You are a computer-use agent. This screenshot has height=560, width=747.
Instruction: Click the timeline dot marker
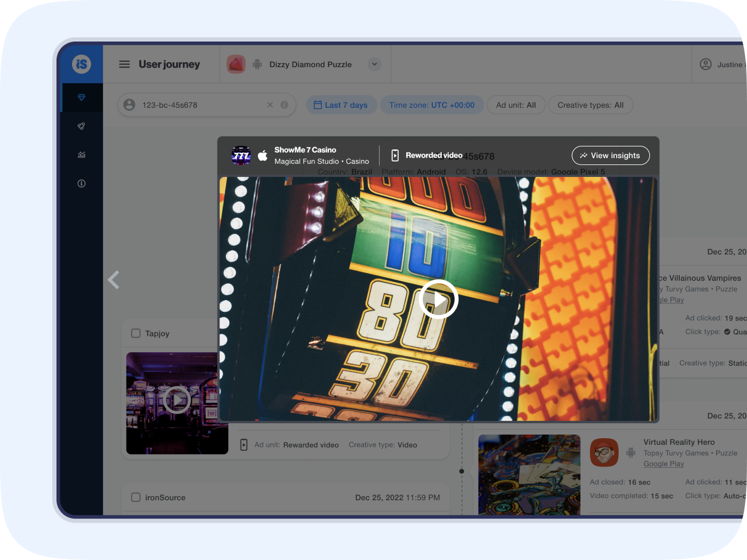[462, 471]
